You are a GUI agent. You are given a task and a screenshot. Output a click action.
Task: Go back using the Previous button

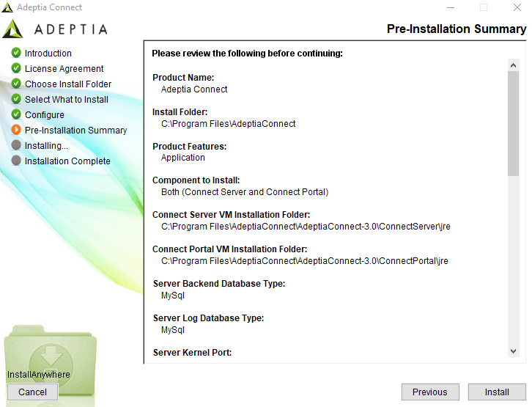tap(430, 392)
